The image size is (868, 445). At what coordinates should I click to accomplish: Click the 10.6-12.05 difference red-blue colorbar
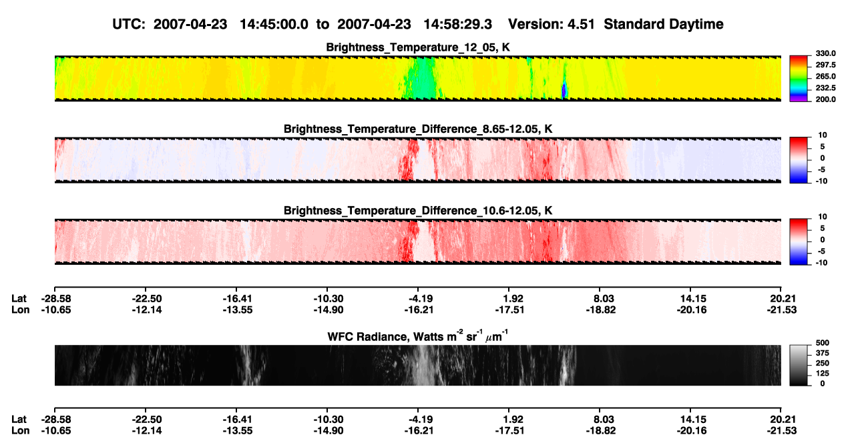(x=798, y=242)
